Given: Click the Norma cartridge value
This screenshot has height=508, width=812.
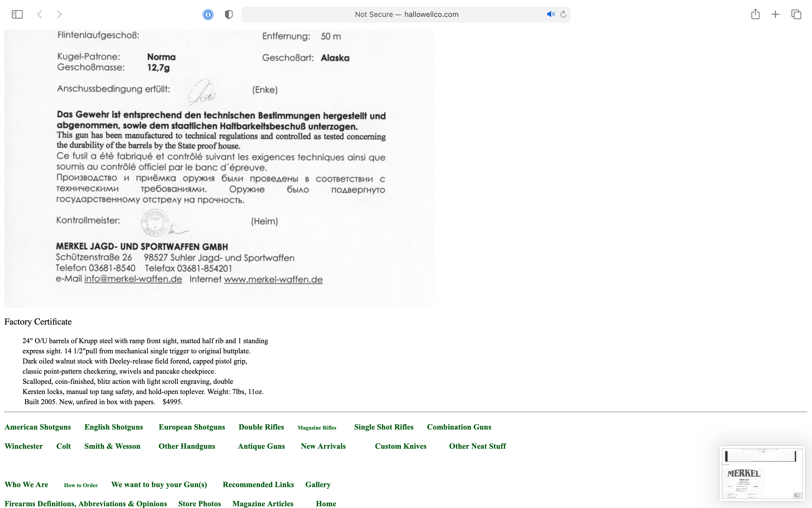Looking at the screenshot, I should point(161,57).
